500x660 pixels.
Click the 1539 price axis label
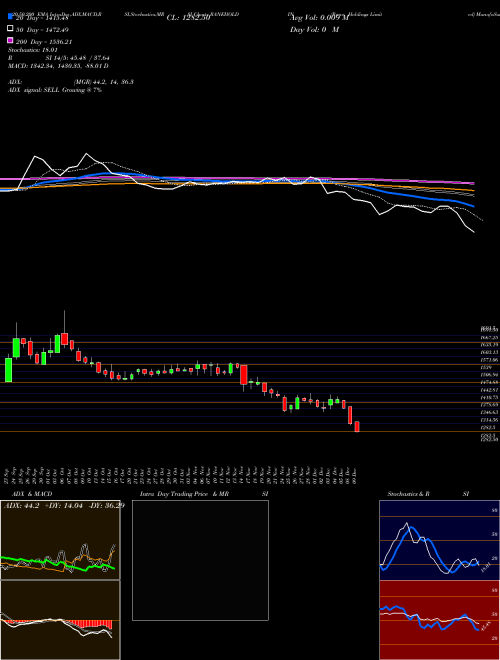pos(485,367)
